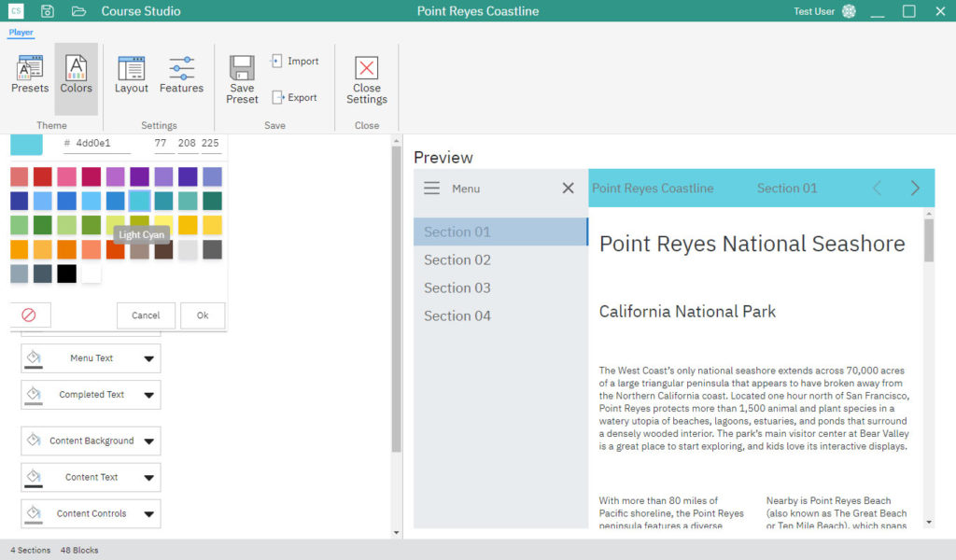Switch to the Player tab
Screen dimensions: 956x560
pos(21,33)
